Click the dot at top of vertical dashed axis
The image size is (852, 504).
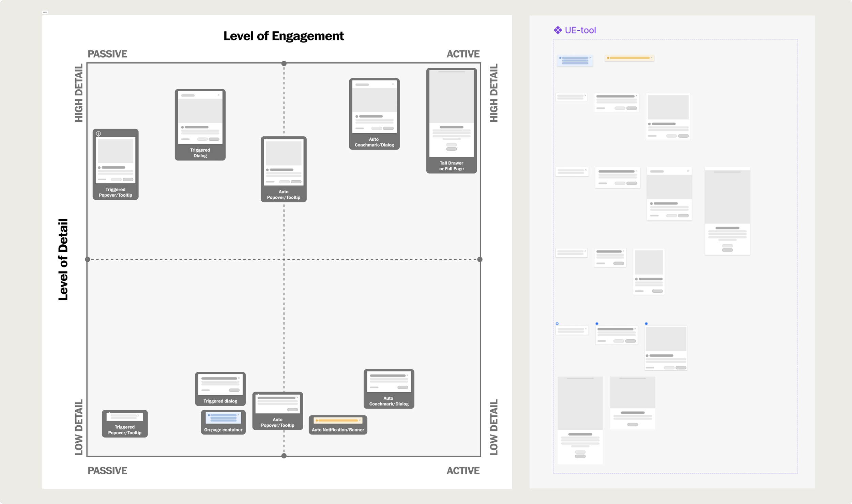pyautogui.click(x=284, y=64)
